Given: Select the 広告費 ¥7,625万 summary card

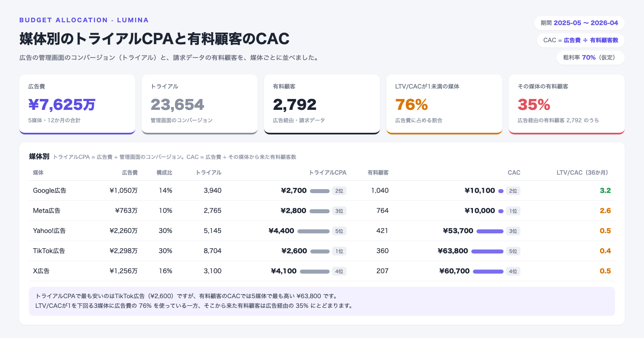Looking at the screenshot, I should tap(77, 104).
